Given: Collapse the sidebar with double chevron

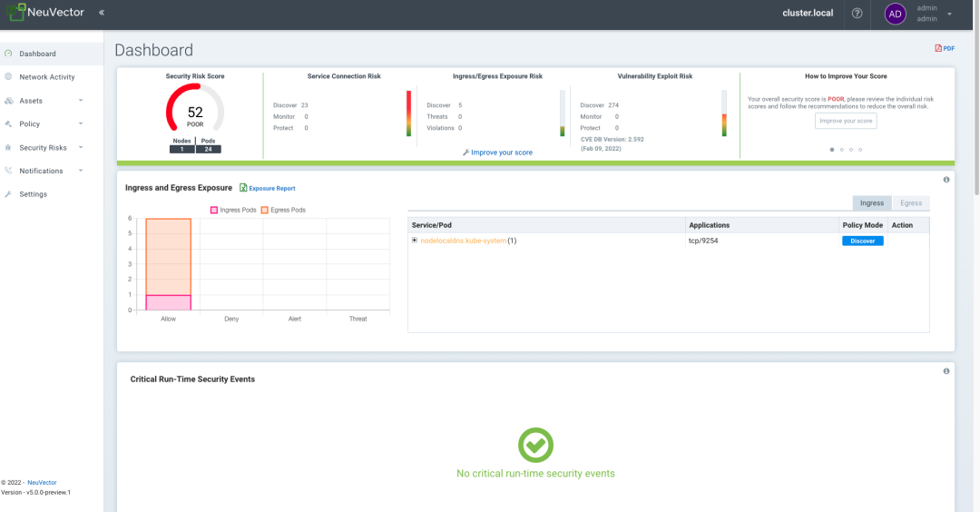Looking at the screenshot, I should [102, 13].
